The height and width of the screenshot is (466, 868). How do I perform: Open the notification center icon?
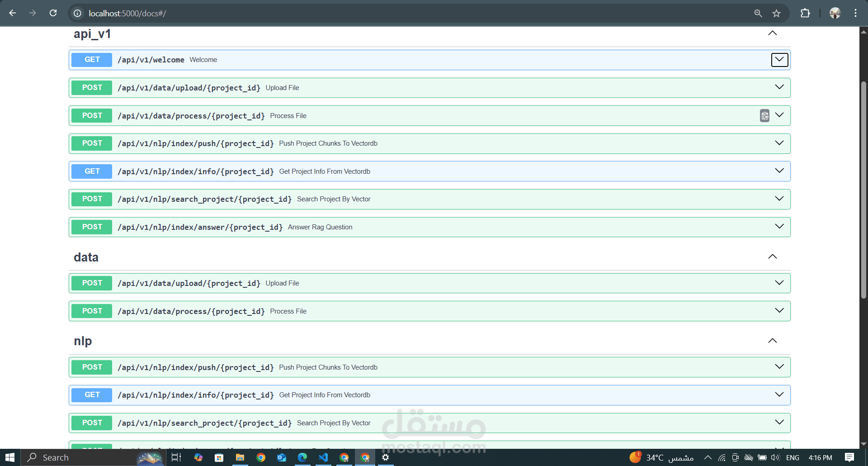(849, 457)
